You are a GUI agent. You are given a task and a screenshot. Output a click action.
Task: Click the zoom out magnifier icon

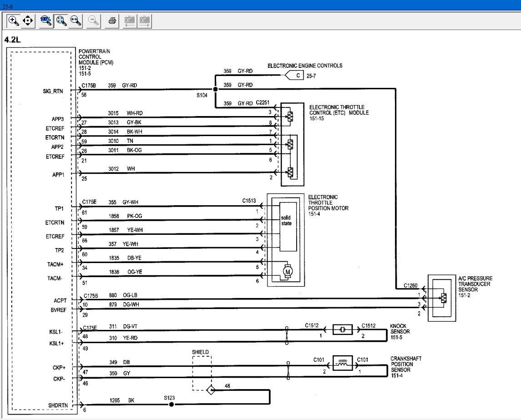click(x=94, y=20)
